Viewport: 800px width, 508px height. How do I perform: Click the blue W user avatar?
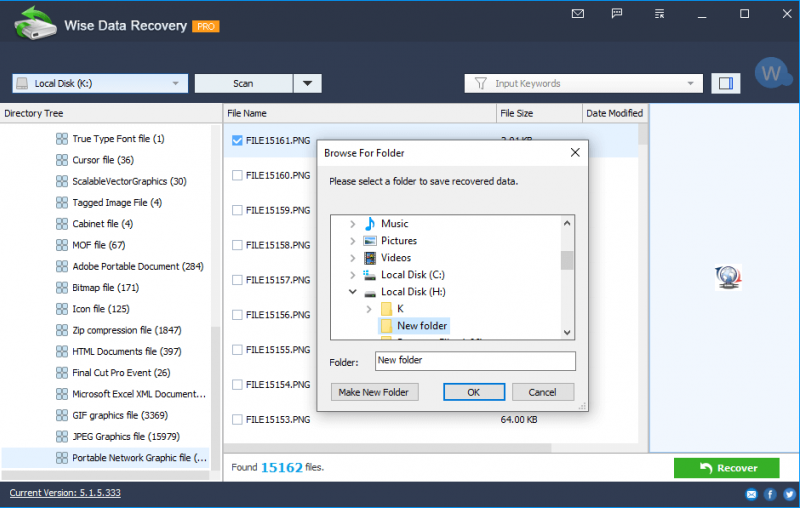[x=771, y=73]
